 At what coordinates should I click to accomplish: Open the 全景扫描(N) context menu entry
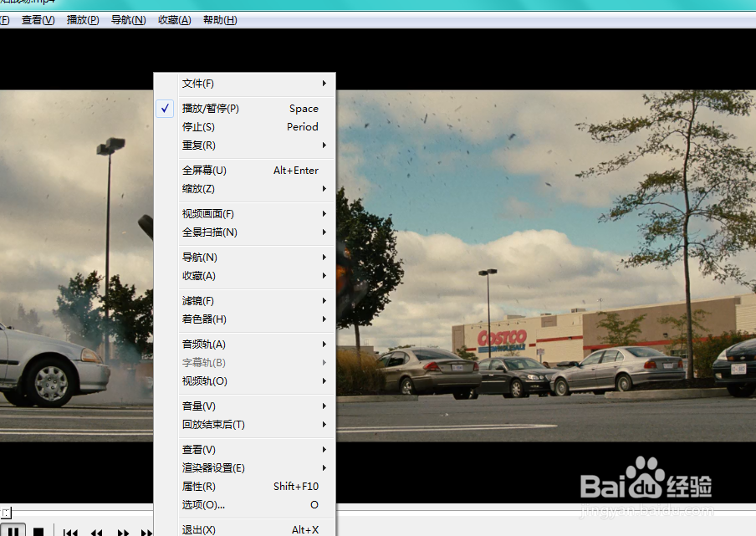coord(245,232)
